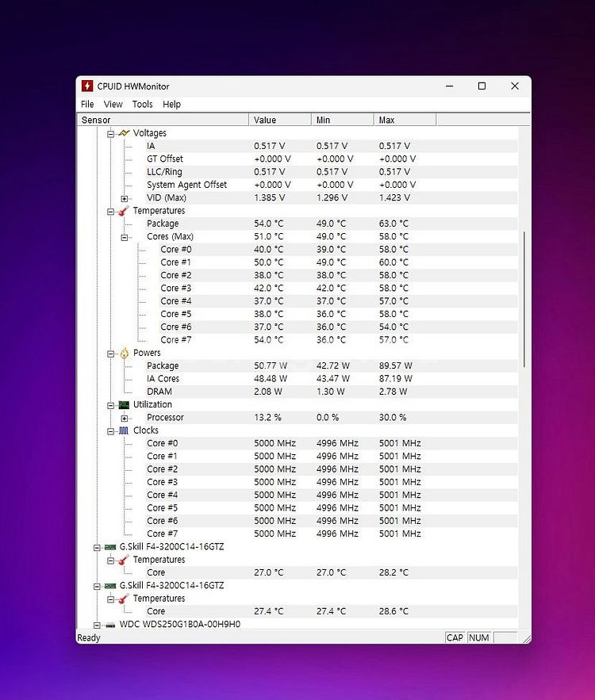595x700 pixels.
Task: Collapse the first G.Skill F4-3200C14-16GTZ node
Action: 97,548
